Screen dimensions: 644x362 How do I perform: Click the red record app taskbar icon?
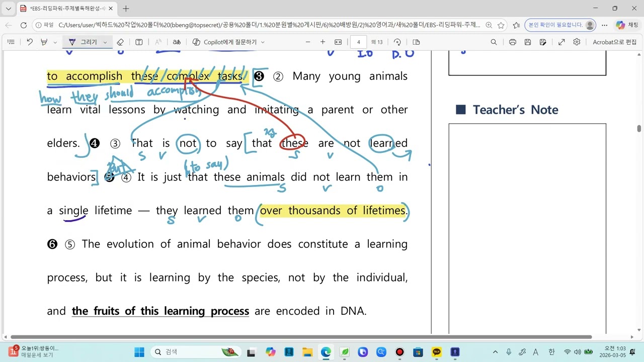click(x=399, y=352)
